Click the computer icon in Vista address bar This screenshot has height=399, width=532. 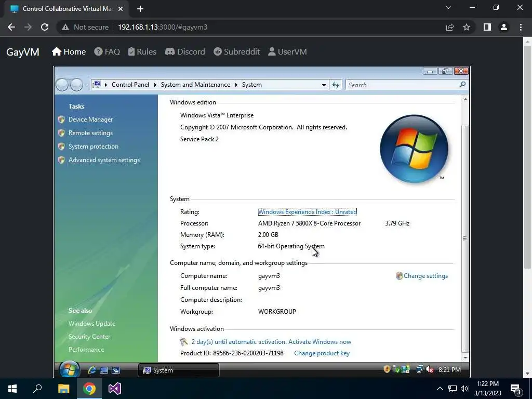pyautogui.click(x=97, y=85)
